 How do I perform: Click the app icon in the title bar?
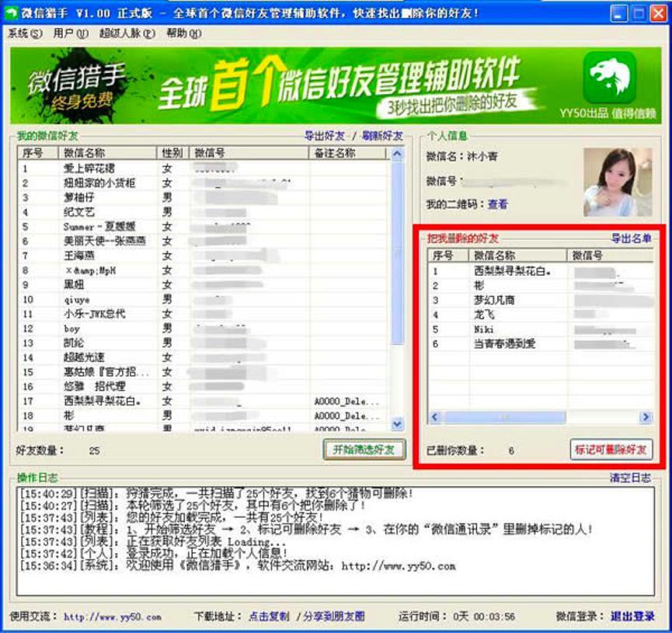(10, 13)
